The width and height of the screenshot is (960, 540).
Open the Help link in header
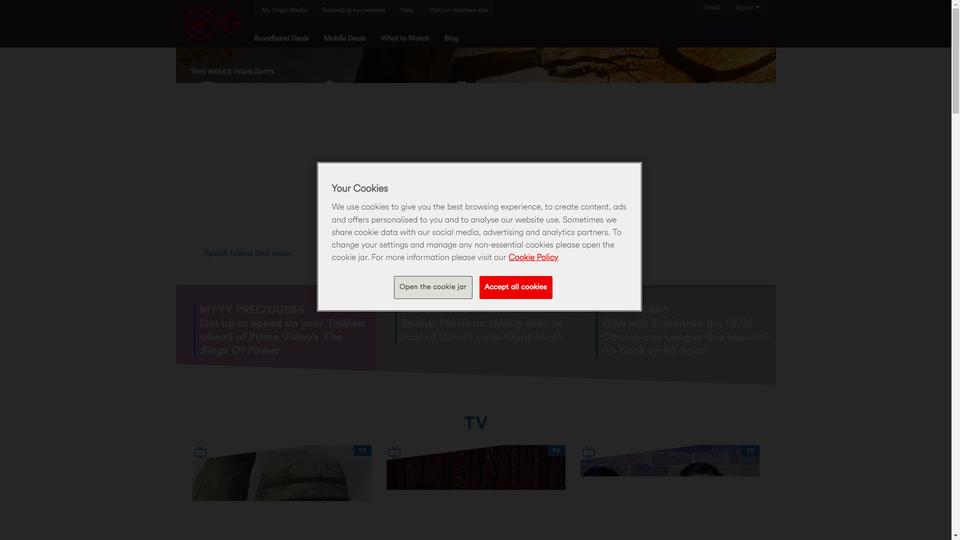click(407, 10)
